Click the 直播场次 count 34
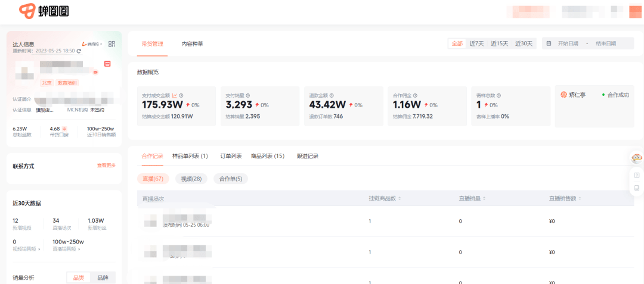The height and width of the screenshot is (284, 644). click(56, 220)
